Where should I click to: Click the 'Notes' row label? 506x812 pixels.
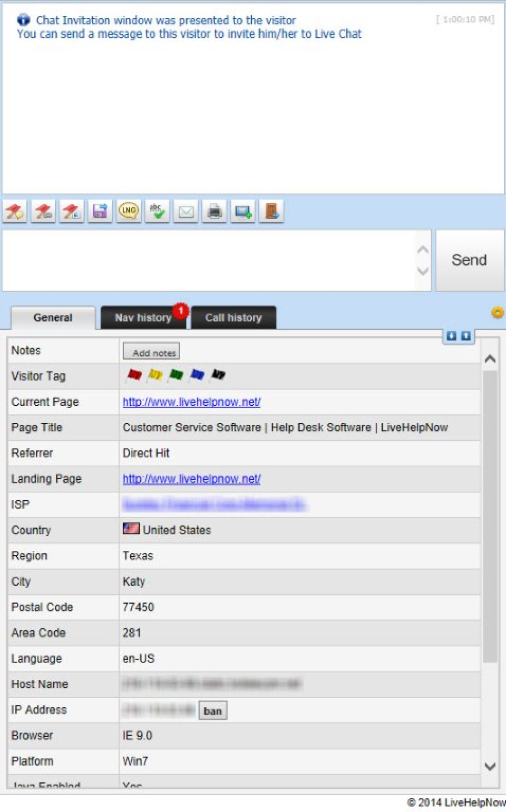pos(26,350)
